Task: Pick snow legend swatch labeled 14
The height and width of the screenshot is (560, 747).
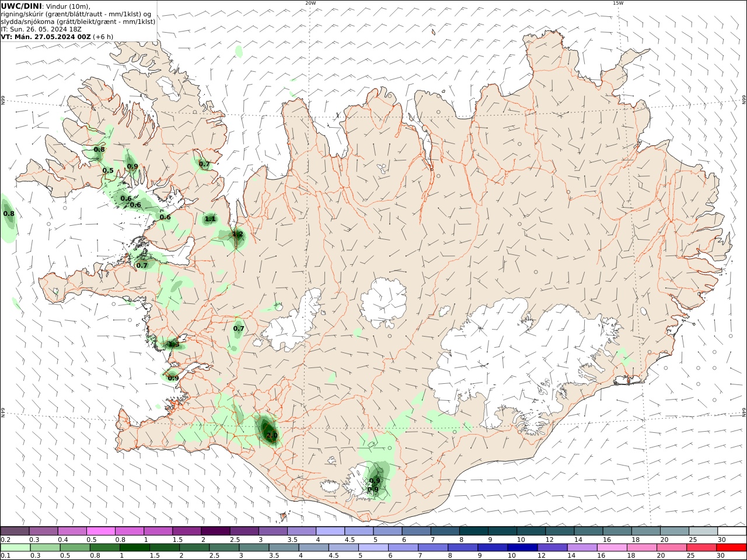Action: click(588, 531)
